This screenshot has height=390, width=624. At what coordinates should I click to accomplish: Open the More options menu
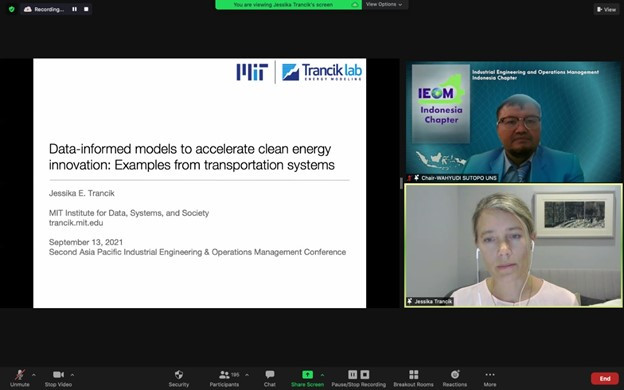[x=490, y=378]
